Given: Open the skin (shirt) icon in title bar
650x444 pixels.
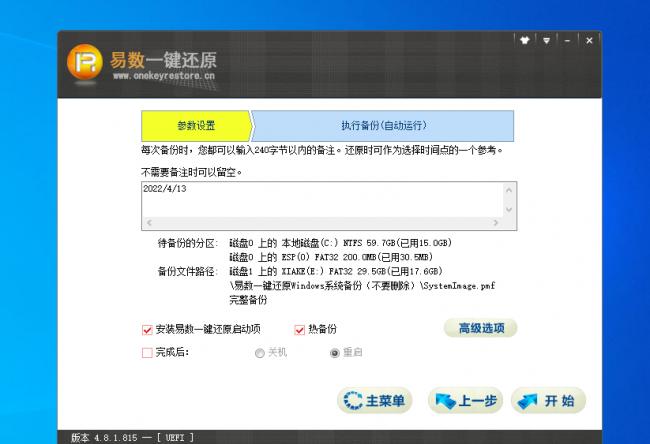Looking at the screenshot, I should click(525, 41).
